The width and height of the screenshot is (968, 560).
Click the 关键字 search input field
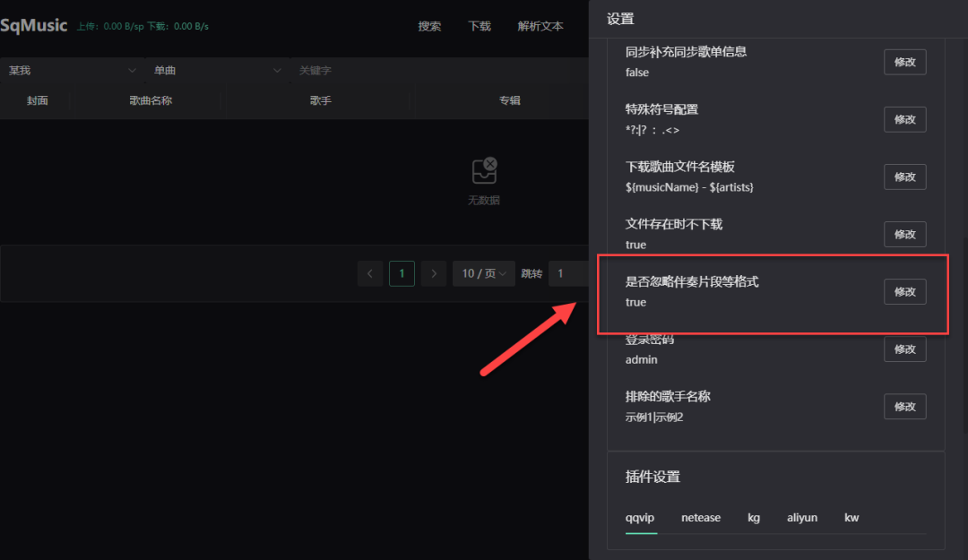point(430,70)
